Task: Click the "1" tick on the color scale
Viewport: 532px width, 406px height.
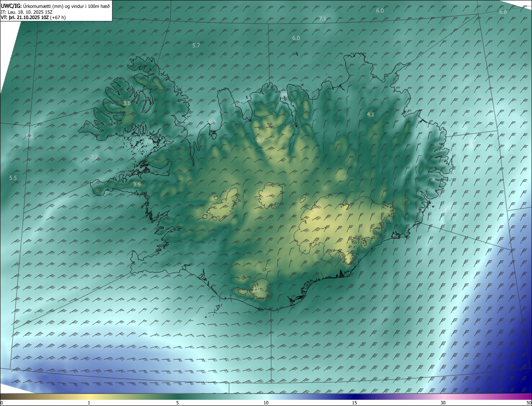Action: point(89,403)
